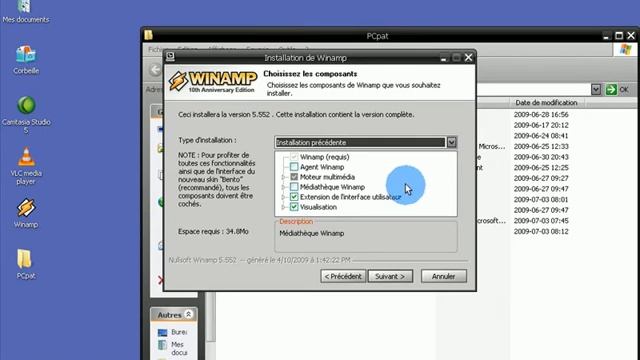Click PCpat window title folder icon

coord(149,36)
